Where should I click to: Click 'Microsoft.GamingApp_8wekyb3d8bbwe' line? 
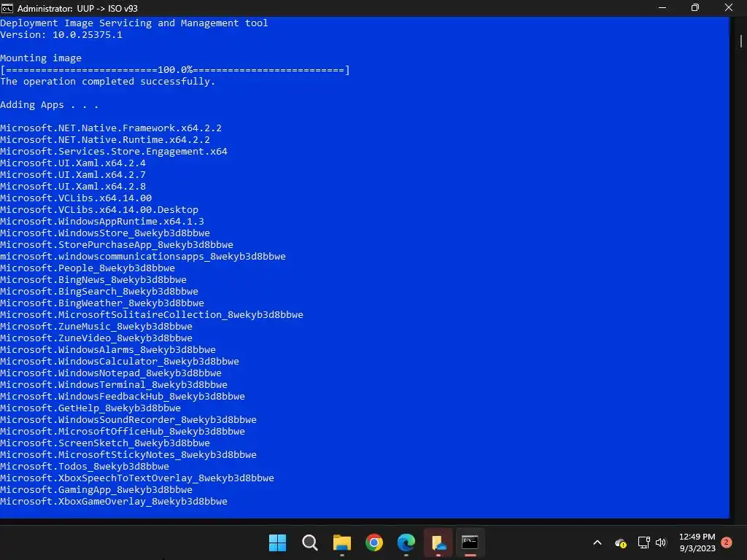[96, 490]
